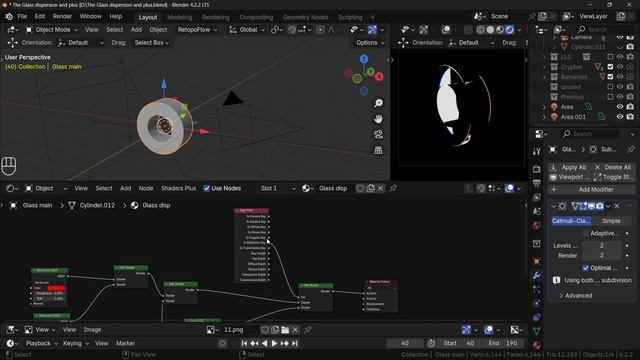Image resolution: width=640 pixels, height=360 pixels.
Task: Open the View Layer properties tab icon
Action: (x=537, y=197)
